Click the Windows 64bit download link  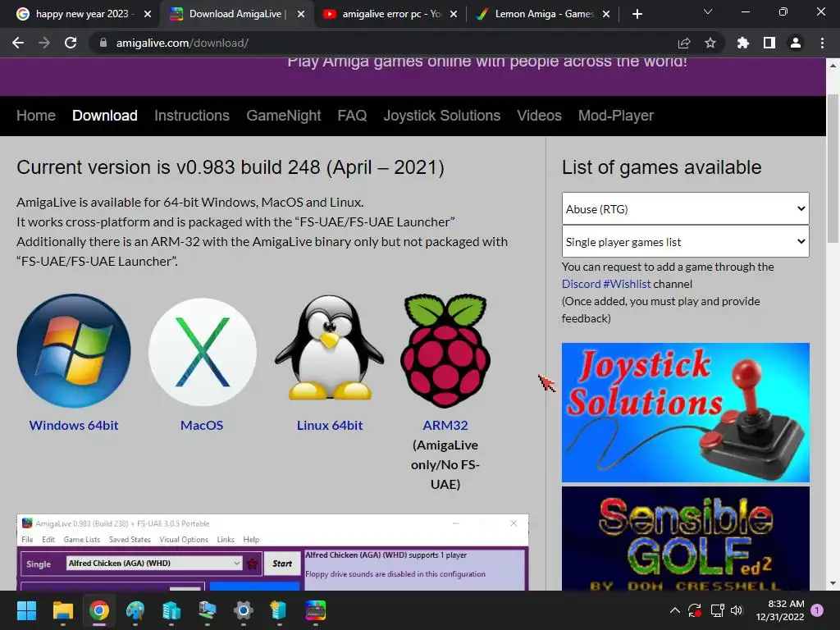74,426
